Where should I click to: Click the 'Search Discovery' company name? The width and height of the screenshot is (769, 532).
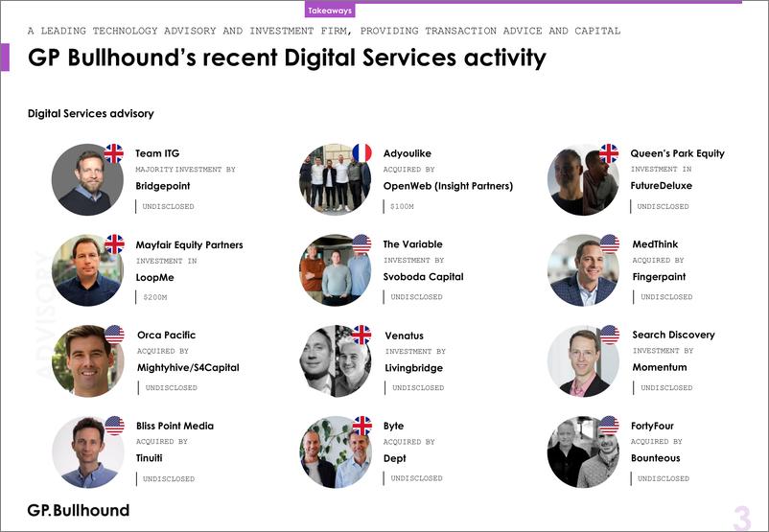[673, 335]
